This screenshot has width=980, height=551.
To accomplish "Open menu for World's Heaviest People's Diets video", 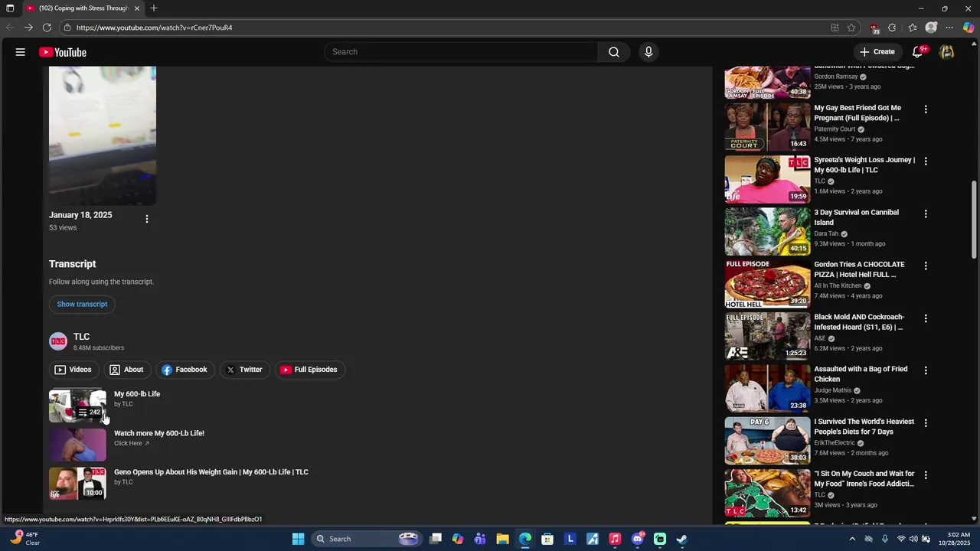I will [926, 422].
